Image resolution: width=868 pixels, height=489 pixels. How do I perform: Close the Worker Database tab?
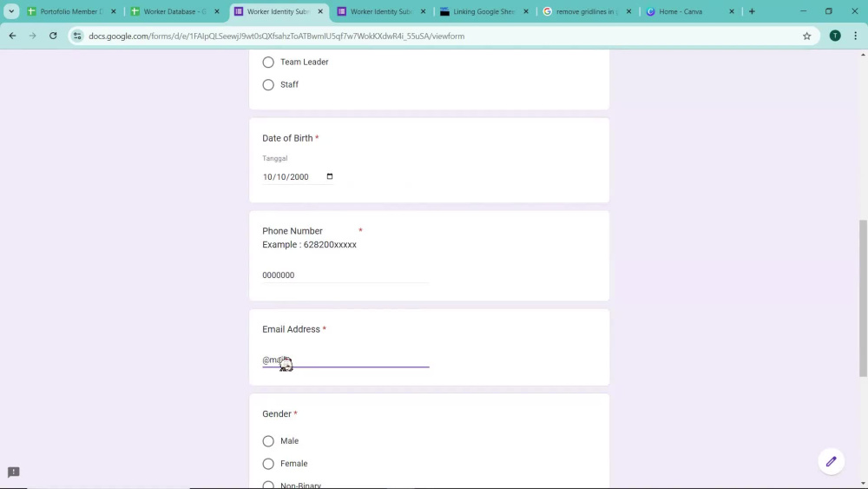coord(217,11)
